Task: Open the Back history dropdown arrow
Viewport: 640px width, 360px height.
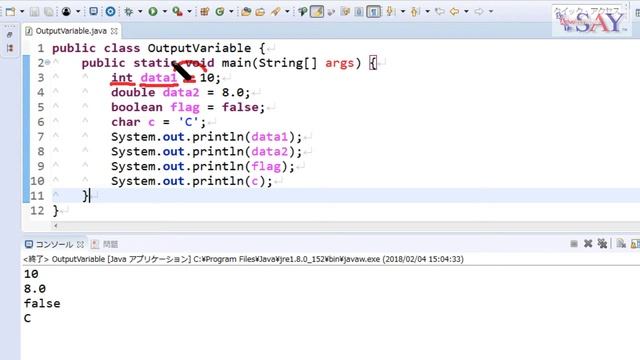Action: point(466,12)
